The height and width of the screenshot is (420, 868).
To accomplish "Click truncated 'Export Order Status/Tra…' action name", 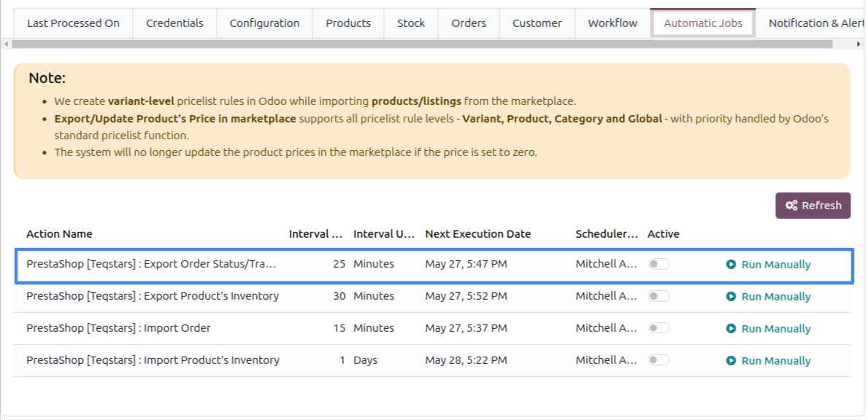I will pos(151,264).
